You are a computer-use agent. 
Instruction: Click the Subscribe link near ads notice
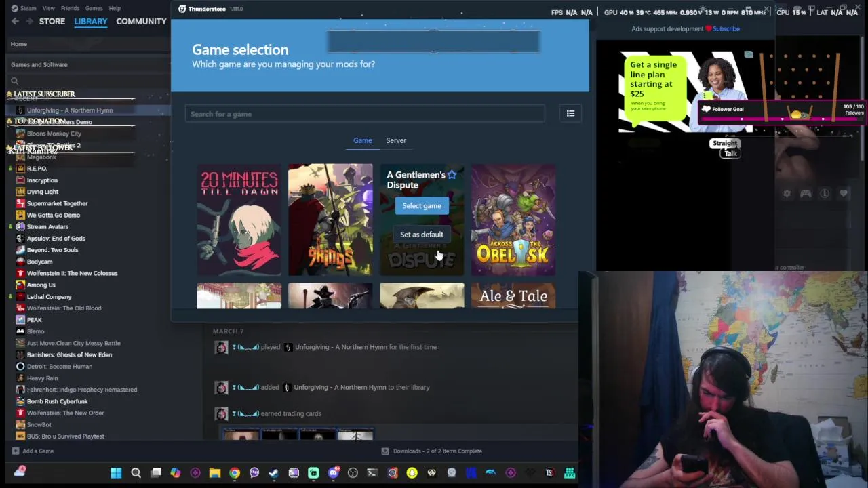point(726,28)
